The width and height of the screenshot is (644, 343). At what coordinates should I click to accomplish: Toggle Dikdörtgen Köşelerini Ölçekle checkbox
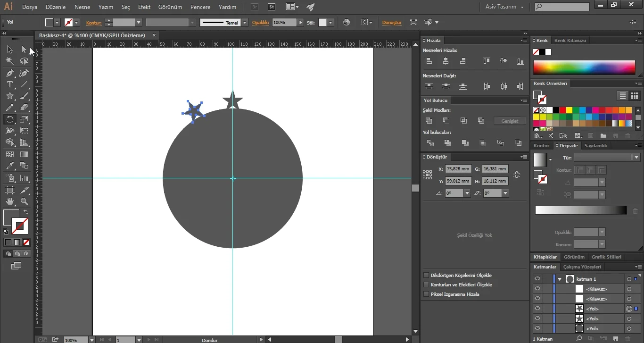426,275
